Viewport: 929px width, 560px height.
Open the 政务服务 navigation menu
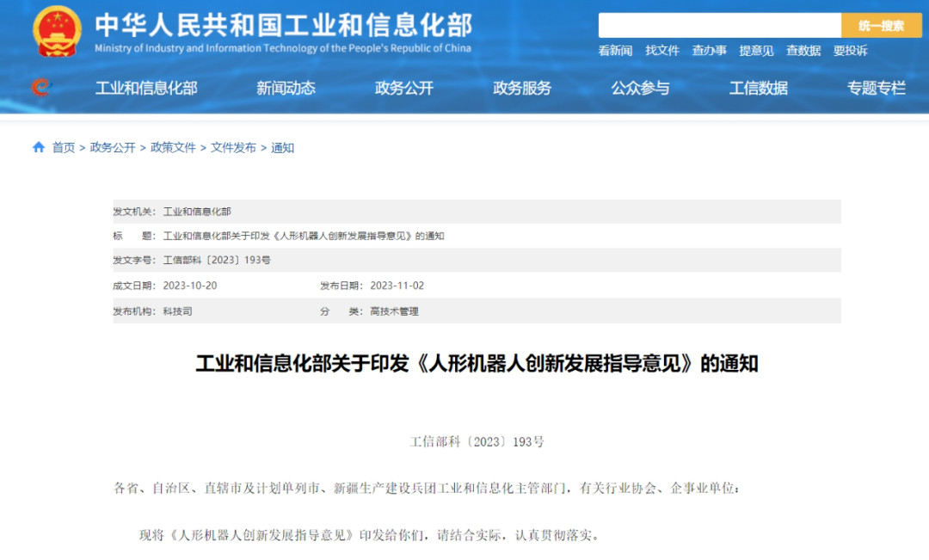[x=522, y=89]
